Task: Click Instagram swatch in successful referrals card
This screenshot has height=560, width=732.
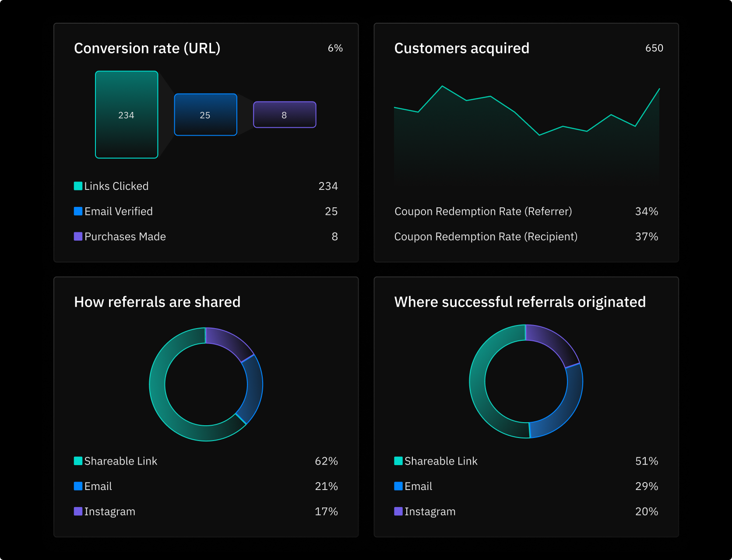Action: tap(398, 511)
